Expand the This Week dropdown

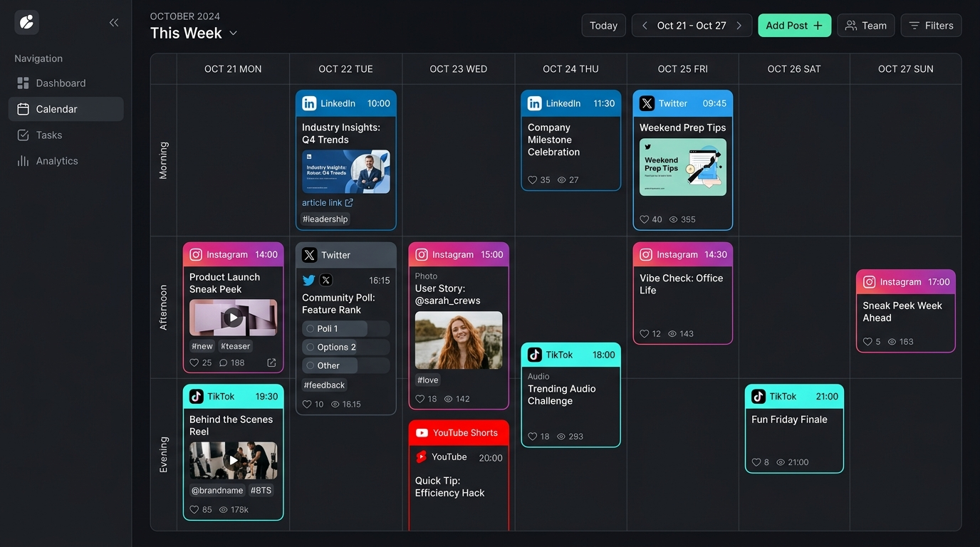click(x=233, y=33)
